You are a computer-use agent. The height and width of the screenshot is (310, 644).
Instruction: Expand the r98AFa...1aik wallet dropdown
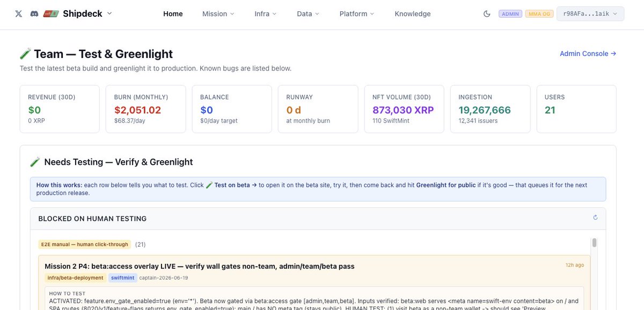[x=590, y=13]
